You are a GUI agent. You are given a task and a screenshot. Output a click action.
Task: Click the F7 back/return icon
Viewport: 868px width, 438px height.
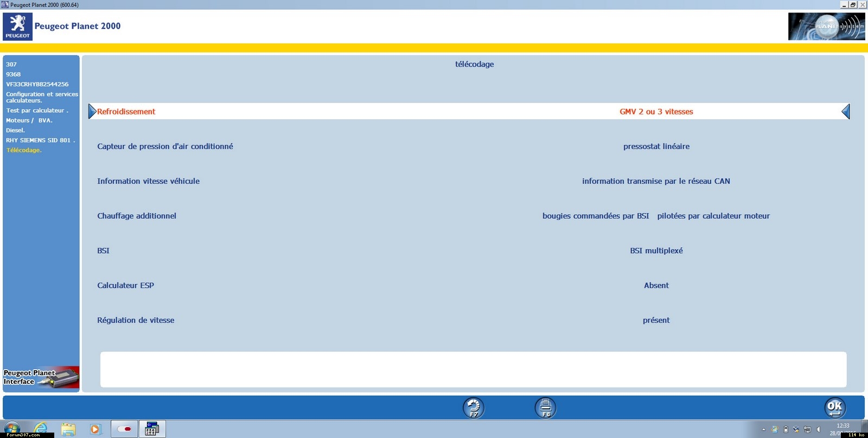473,408
